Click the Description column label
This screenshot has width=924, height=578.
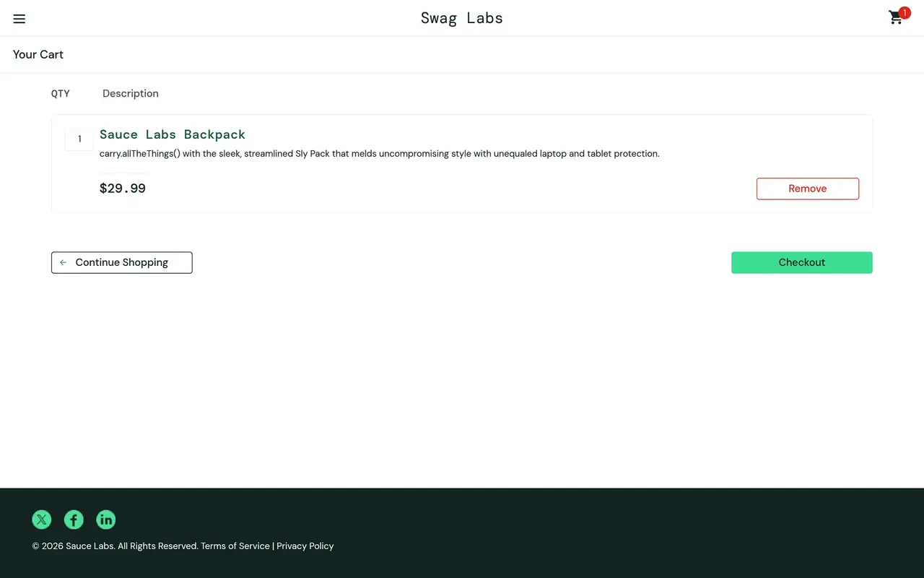pos(131,94)
